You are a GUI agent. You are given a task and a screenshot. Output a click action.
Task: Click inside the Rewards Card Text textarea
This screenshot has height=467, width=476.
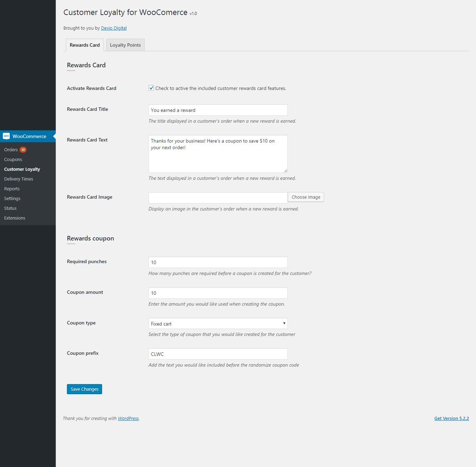click(x=218, y=154)
